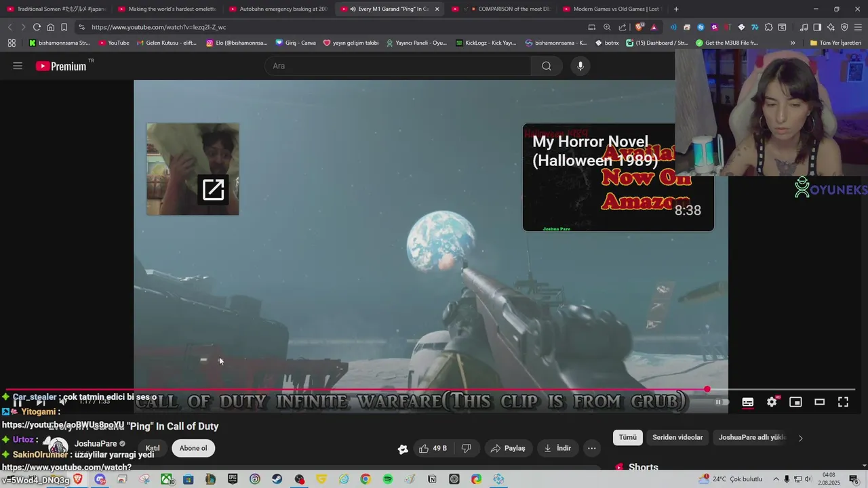868x488 pixels.
Task: Open the JoshuaPare channel name
Action: pos(96,444)
